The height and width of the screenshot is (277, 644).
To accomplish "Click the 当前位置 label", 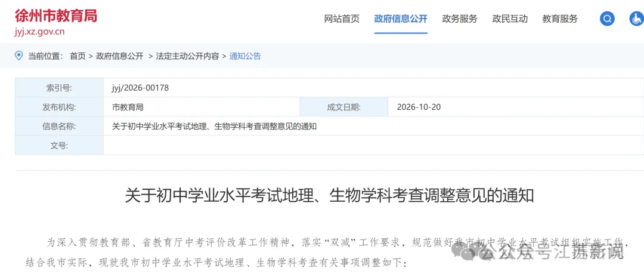I will [x=45, y=56].
